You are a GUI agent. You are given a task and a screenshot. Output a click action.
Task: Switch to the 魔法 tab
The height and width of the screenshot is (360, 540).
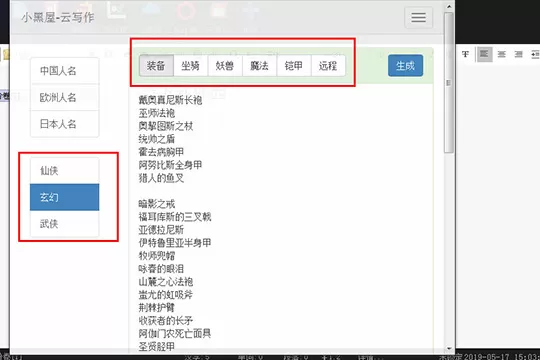[x=260, y=65]
